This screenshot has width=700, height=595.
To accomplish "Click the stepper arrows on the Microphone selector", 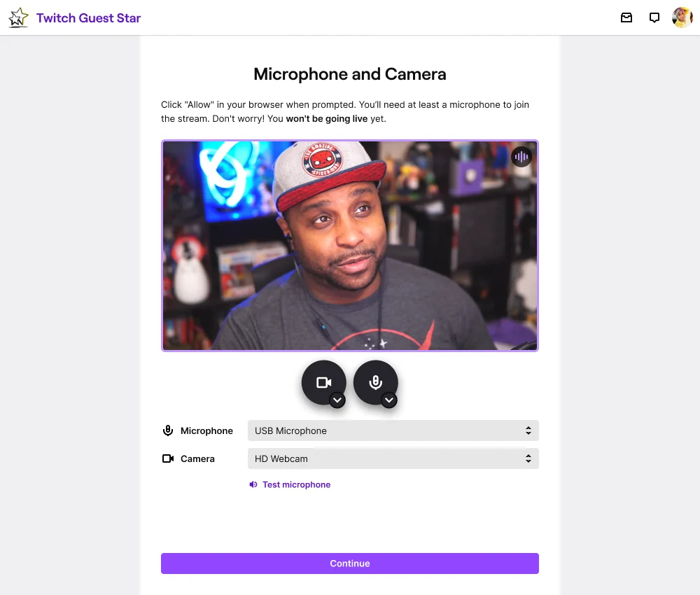I will tap(528, 430).
